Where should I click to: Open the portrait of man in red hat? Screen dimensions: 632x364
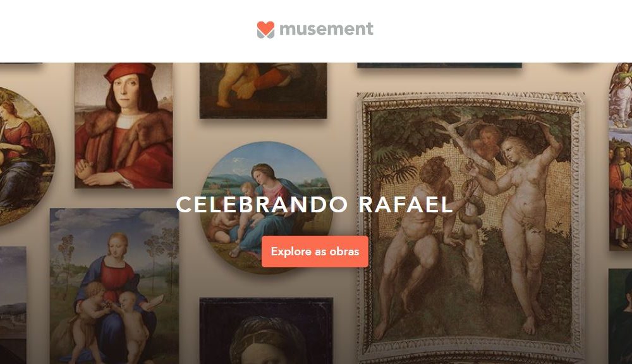[124, 125]
